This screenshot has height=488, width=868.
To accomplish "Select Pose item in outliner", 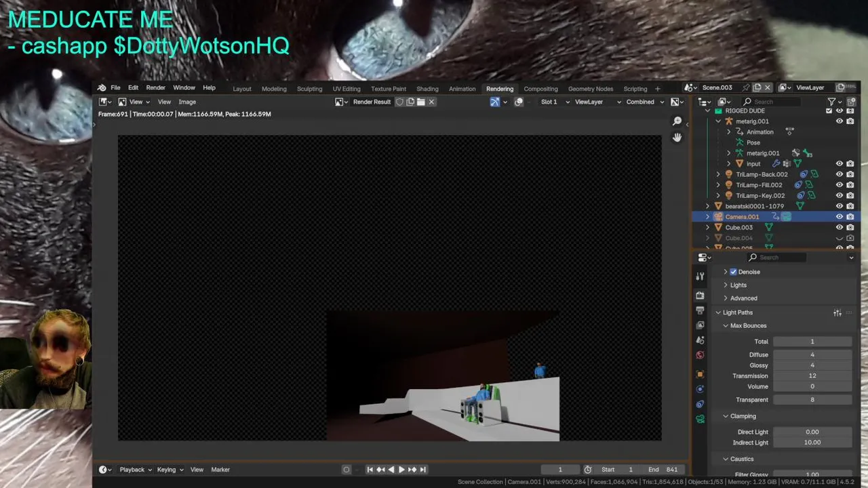I will click(753, 142).
